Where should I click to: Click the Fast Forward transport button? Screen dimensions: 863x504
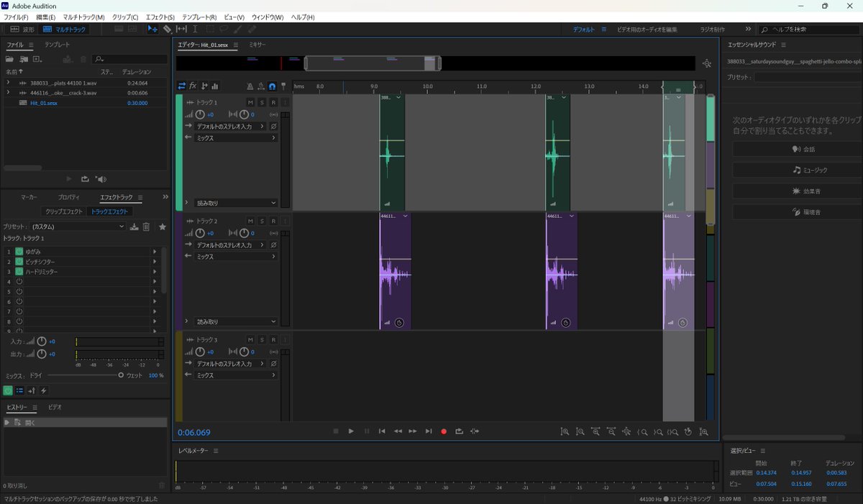point(413,431)
